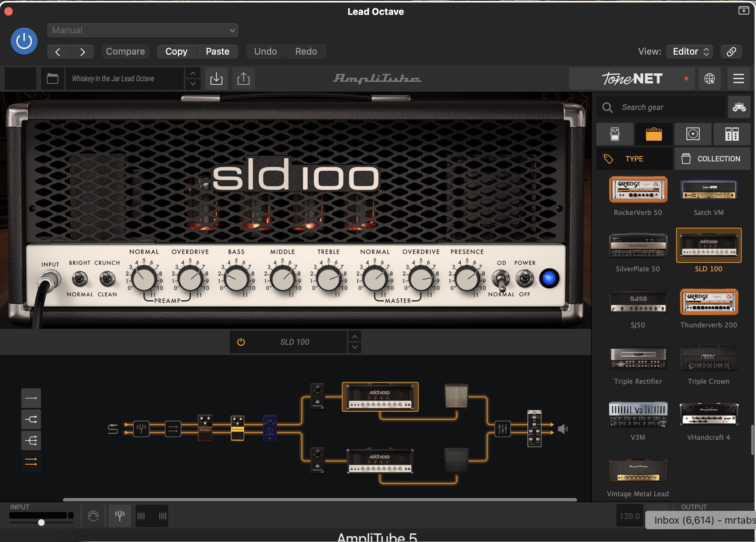Open the hamburger main menu
Screen dimensions: 756x542
point(739,78)
